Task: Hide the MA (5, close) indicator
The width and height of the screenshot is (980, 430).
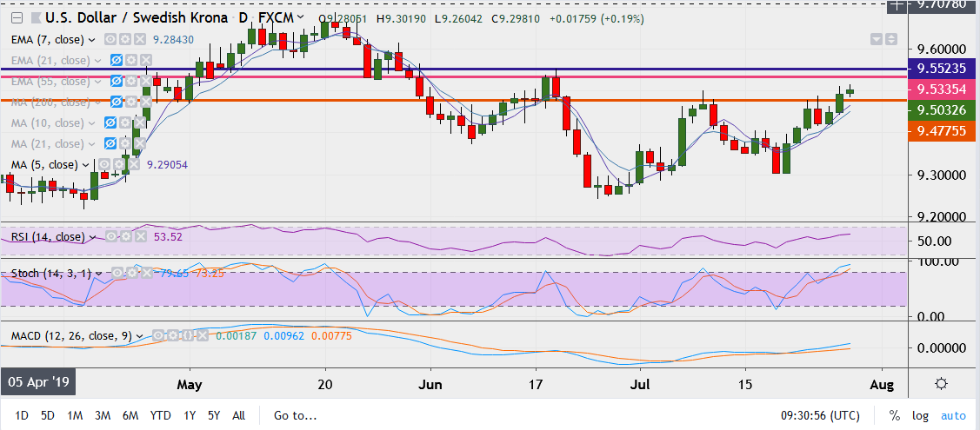Action: click(105, 165)
